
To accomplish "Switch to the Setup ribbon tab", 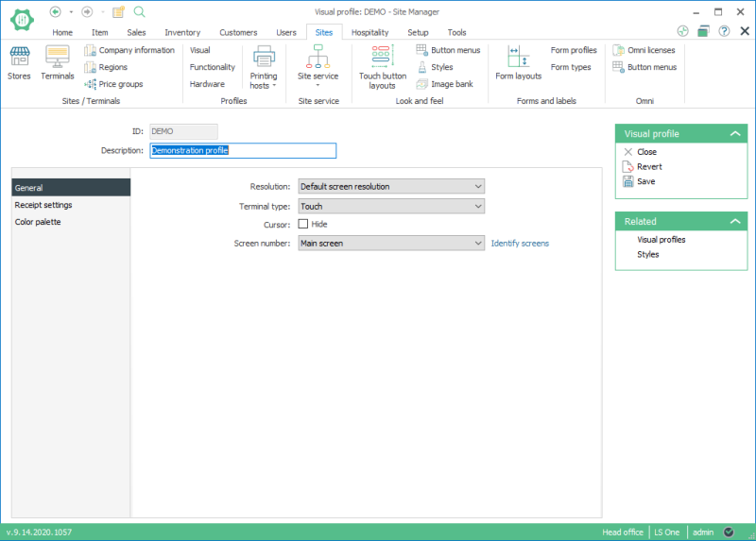I will (418, 32).
